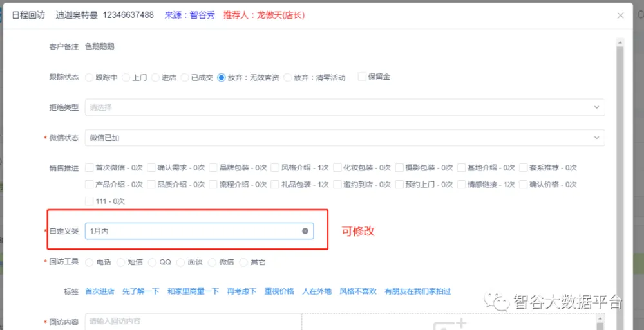Click into the 自定义类 input showing 1月内
The image size is (644, 330).
[x=193, y=231]
